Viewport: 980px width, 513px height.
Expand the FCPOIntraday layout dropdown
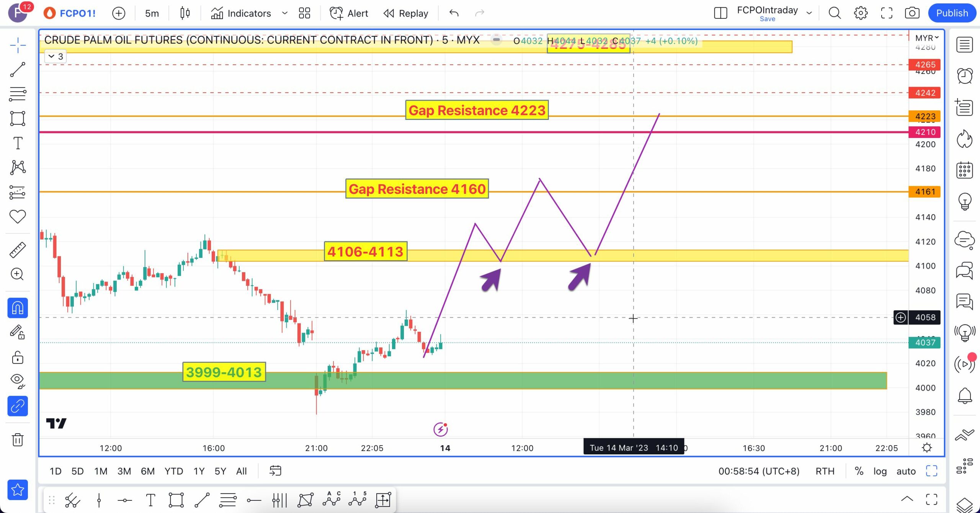click(x=809, y=13)
